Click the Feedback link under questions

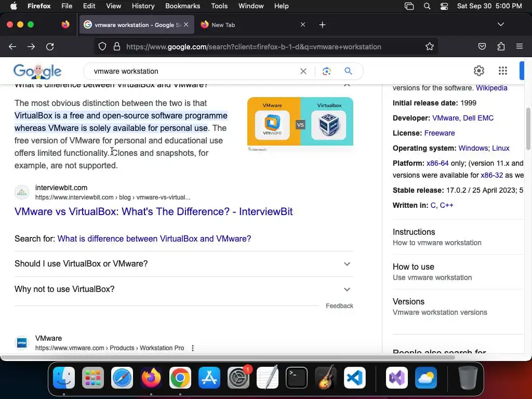point(339,306)
